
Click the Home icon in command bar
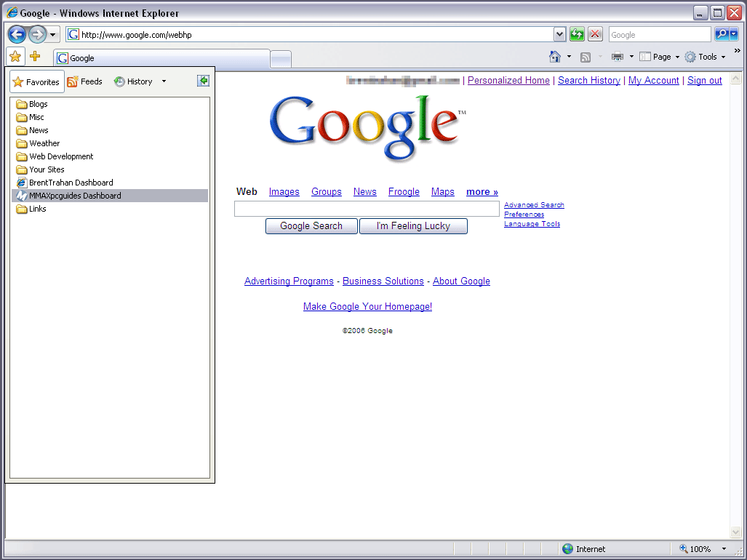point(555,57)
